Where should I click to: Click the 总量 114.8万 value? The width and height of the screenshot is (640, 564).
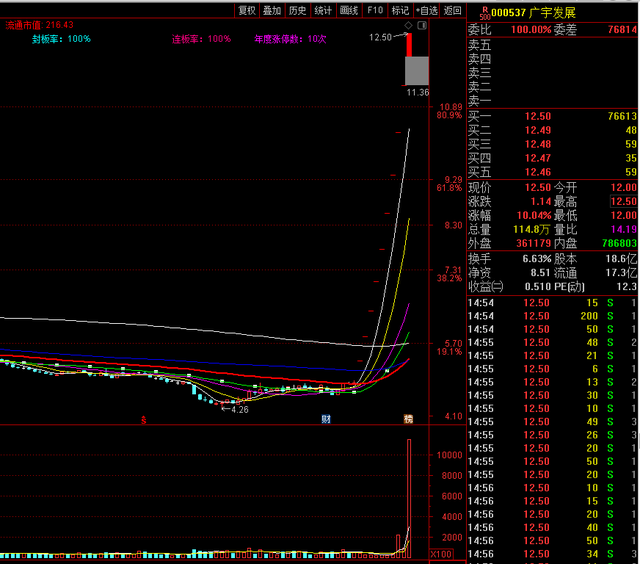[532, 229]
